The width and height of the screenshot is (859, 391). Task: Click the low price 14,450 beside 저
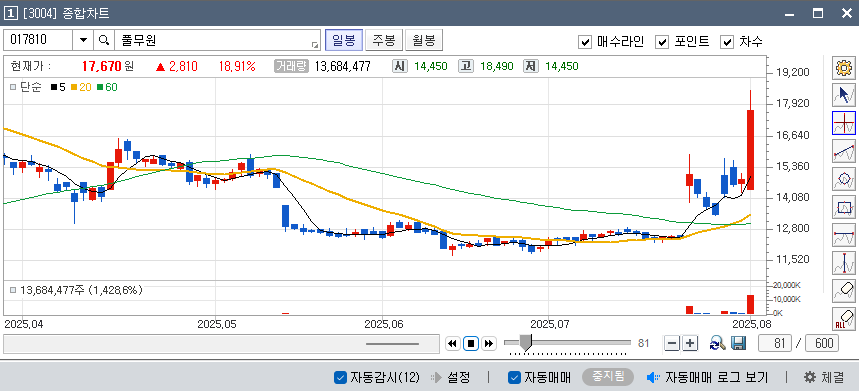tap(562, 67)
